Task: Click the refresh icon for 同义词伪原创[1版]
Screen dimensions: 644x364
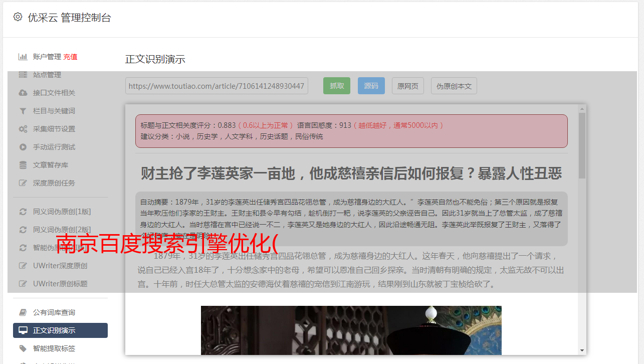Action: tap(23, 212)
